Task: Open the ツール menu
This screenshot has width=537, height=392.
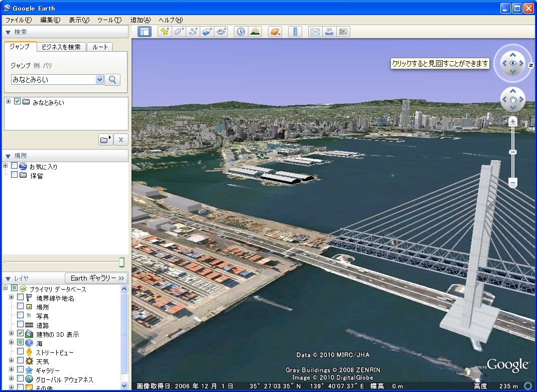Action: click(109, 20)
